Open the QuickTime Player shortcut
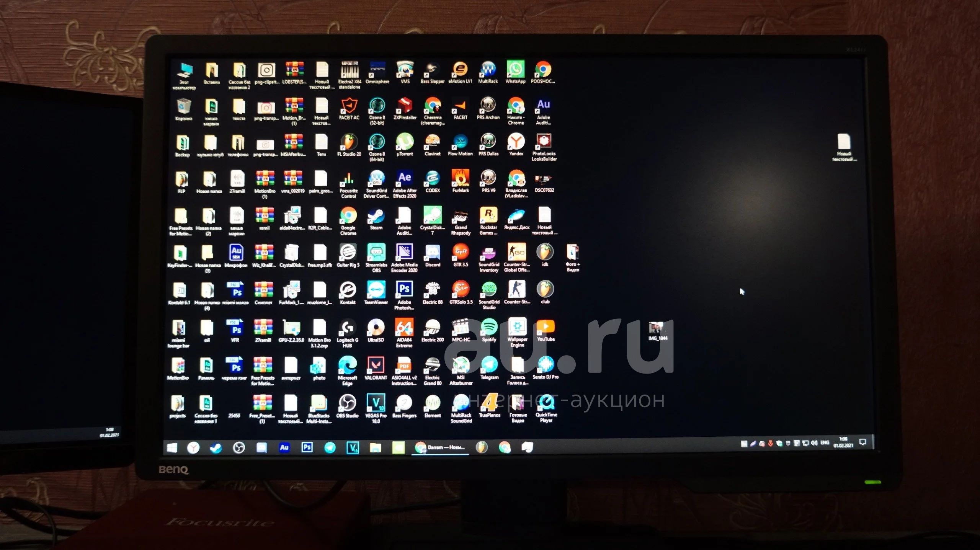This screenshot has height=550, width=980. (546, 408)
